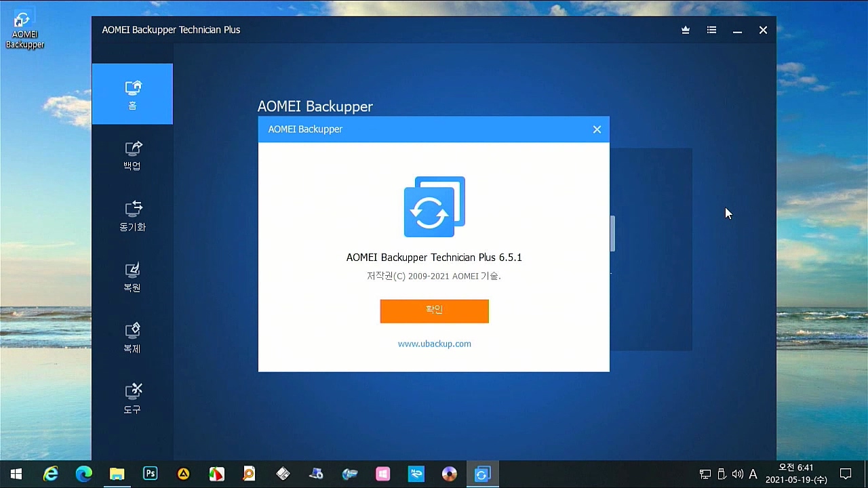Screen dimensions: 868x488
Task: Toggle the IME input mode indicator A
Action: [753, 474]
